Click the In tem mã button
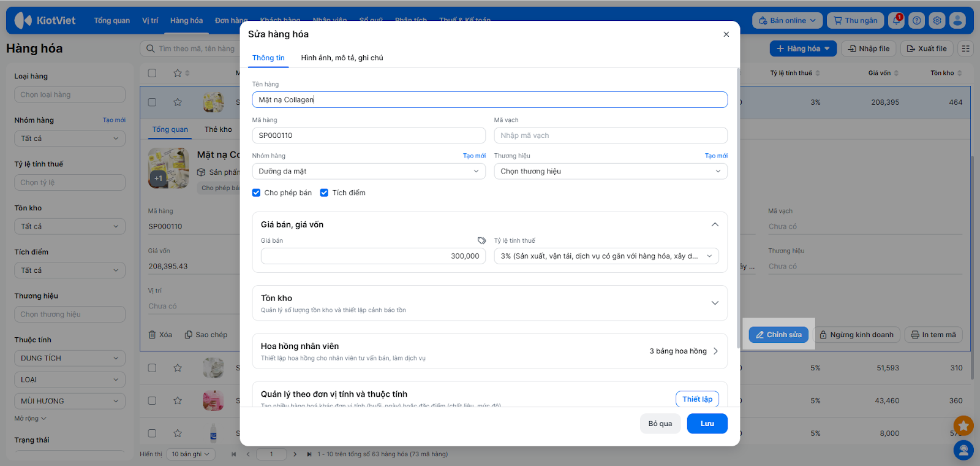Viewport: 980px width, 466px height. click(933, 335)
